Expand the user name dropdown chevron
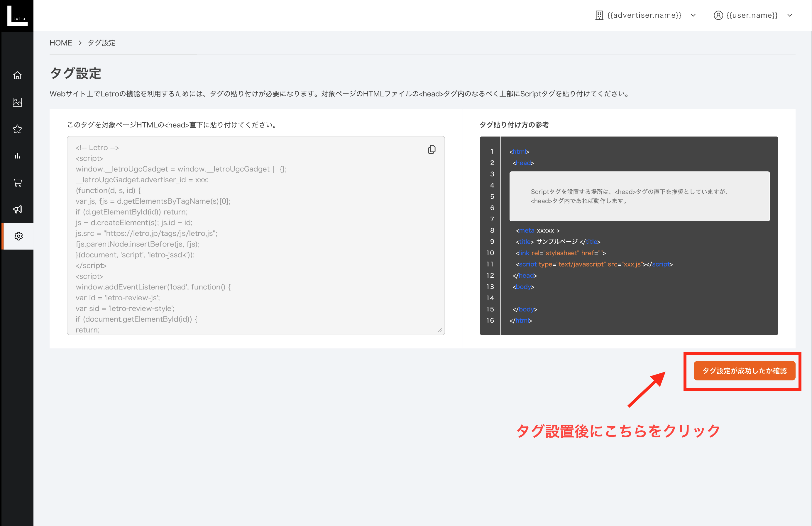Image resolution: width=812 pixels, height=526 pixels. click(x=790, y=15)
